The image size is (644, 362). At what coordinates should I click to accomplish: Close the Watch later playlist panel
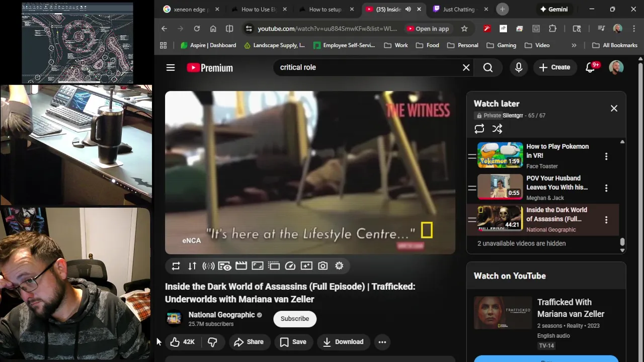point(614,108)
